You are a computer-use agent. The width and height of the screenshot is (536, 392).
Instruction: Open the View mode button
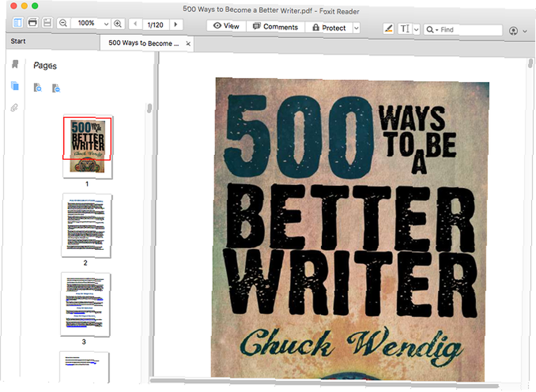(x=226, y=26)
